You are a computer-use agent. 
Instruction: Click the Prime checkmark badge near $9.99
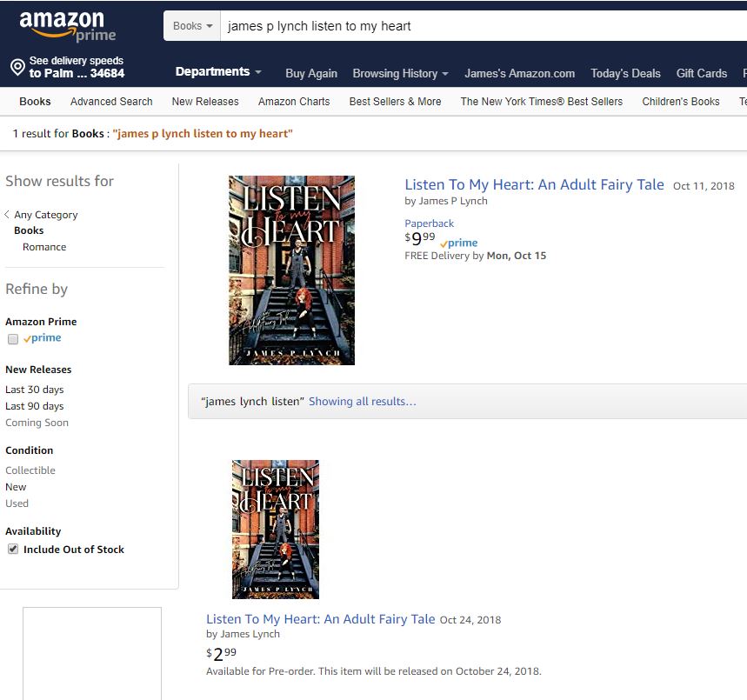(x=458, y=243)
